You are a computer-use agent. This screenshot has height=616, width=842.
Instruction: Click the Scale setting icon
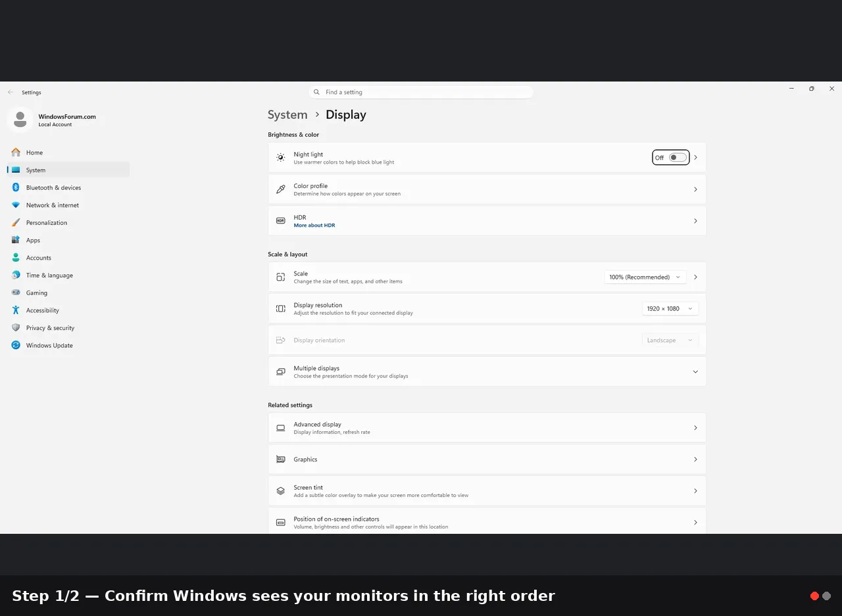click(x=281, y=277)
